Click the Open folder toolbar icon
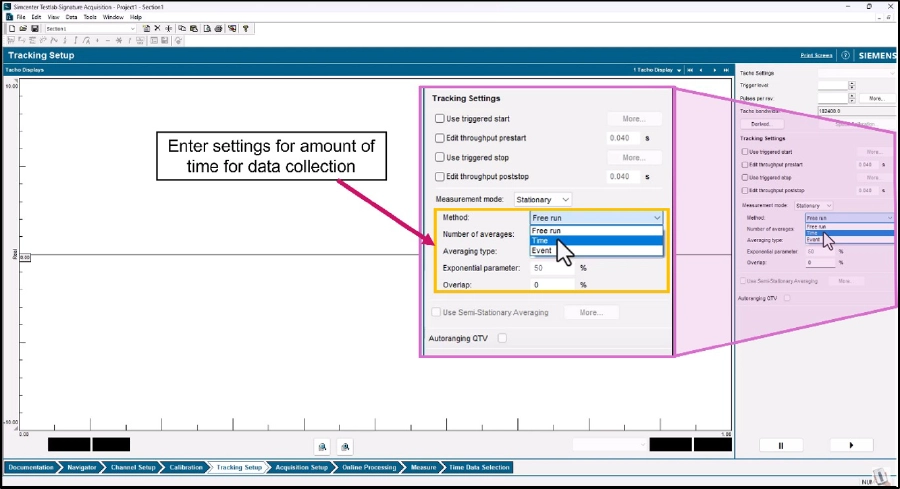This screenshot has width=900, height=489. (21, 29)
